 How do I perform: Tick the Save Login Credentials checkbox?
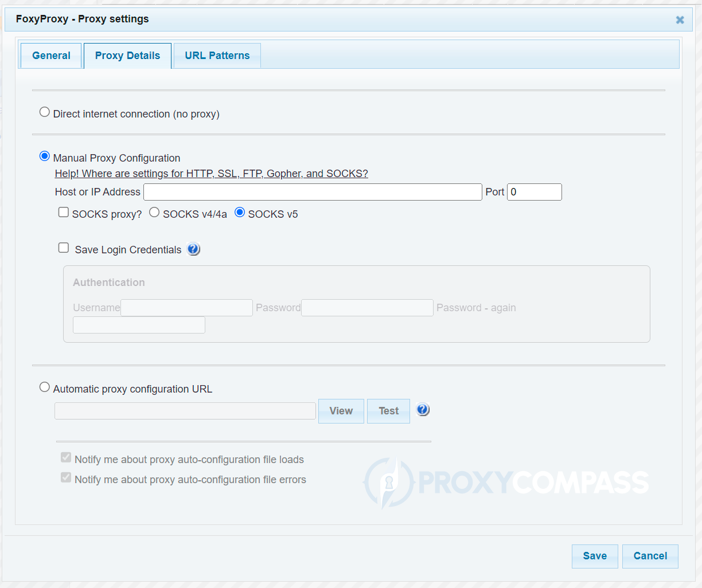click(x=64, y=248)
